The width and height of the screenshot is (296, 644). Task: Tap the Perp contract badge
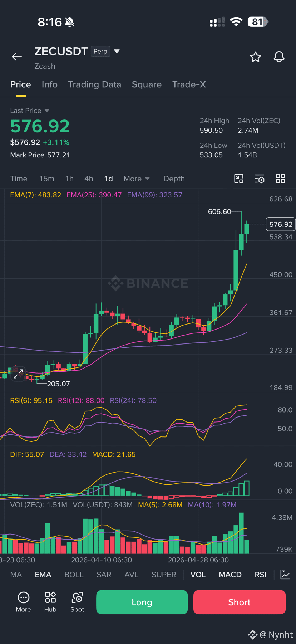point(100,52)
